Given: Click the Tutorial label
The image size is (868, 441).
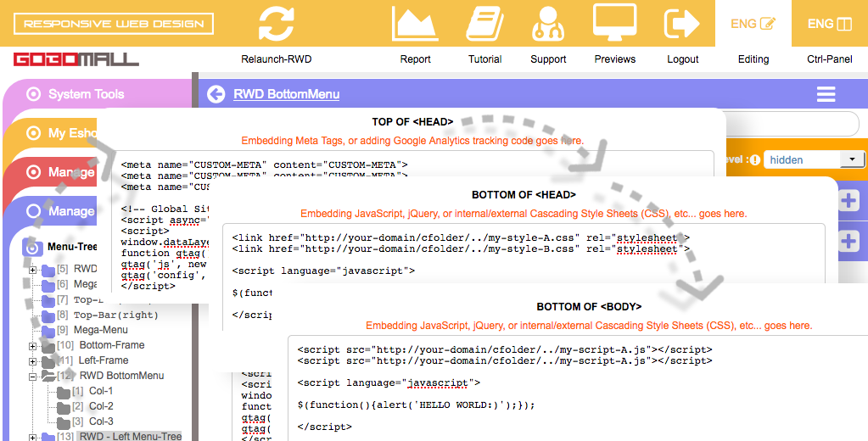Looking at the screenshot, I should [x=485, y=59].
